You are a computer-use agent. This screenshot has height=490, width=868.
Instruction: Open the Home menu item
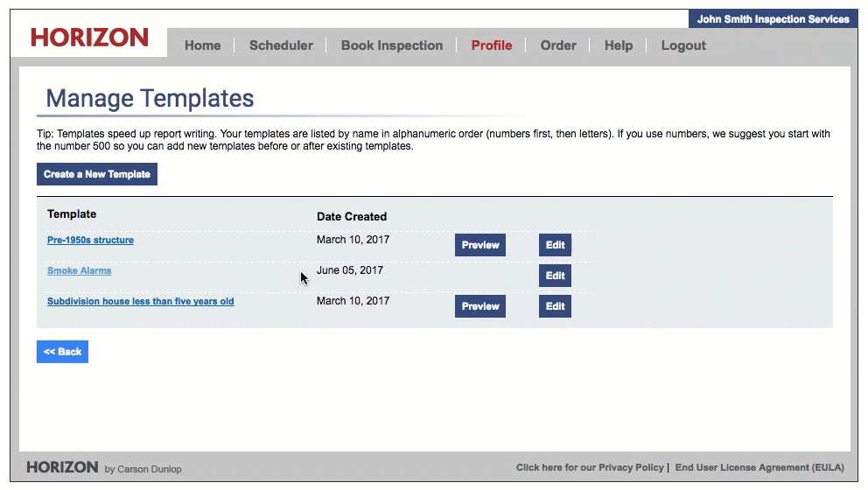point(202,45)
